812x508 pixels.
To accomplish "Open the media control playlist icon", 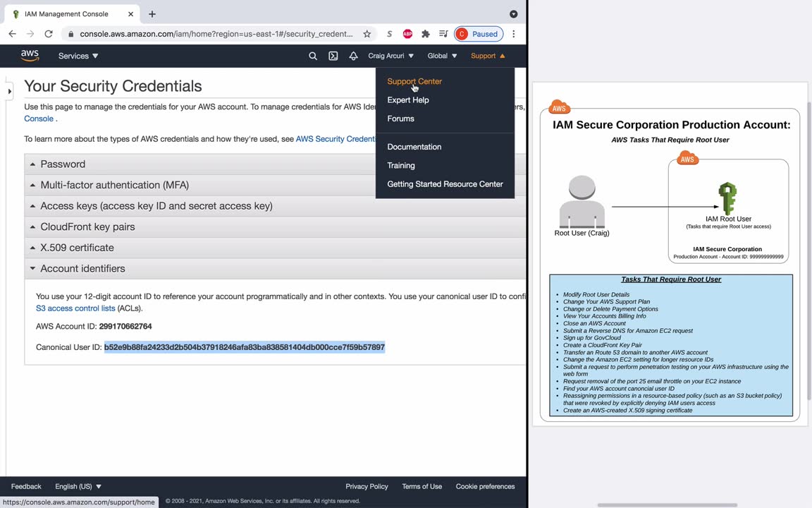I will pos(443,34).
